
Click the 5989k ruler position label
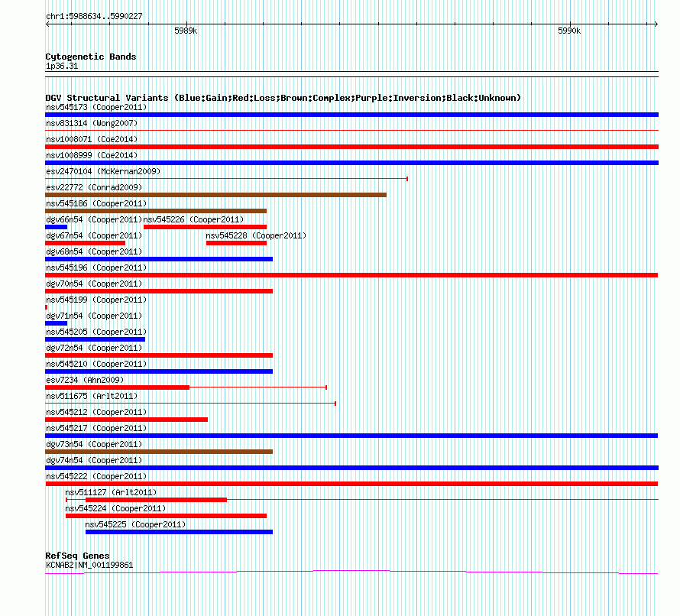[x=186, y=31]
